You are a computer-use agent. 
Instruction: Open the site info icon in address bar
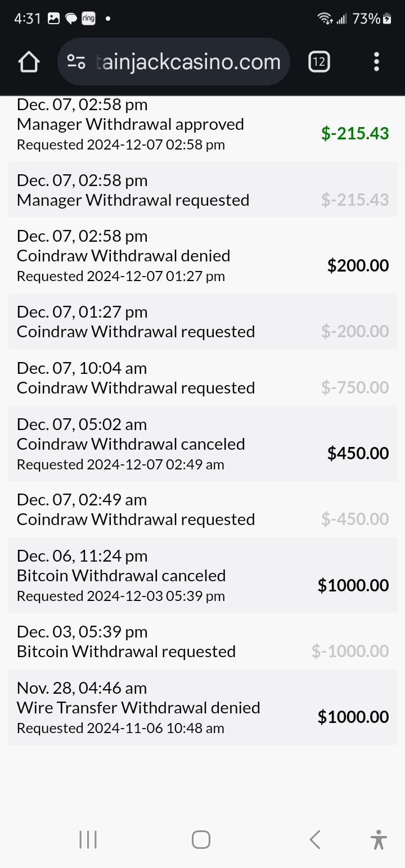pyautogui.click(x=76, y=62)
